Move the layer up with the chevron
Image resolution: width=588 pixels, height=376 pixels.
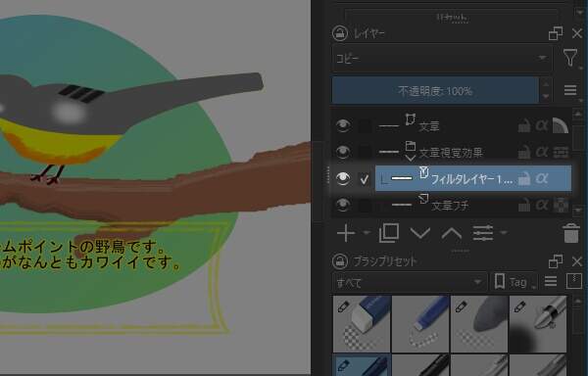[452, 233]
